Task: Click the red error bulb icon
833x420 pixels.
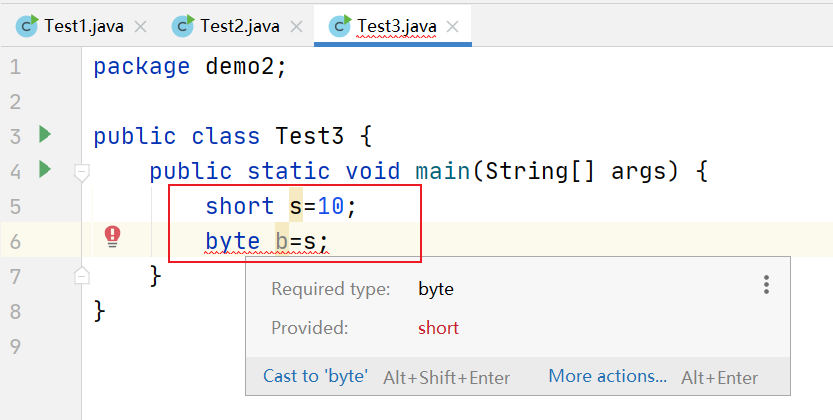Action: click(x=113, y=236)
